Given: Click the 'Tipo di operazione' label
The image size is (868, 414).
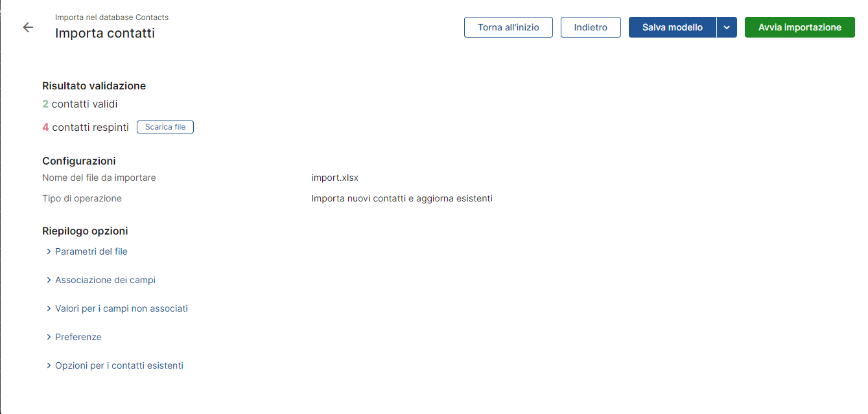Looking at the screenshot, I should 82,198.
